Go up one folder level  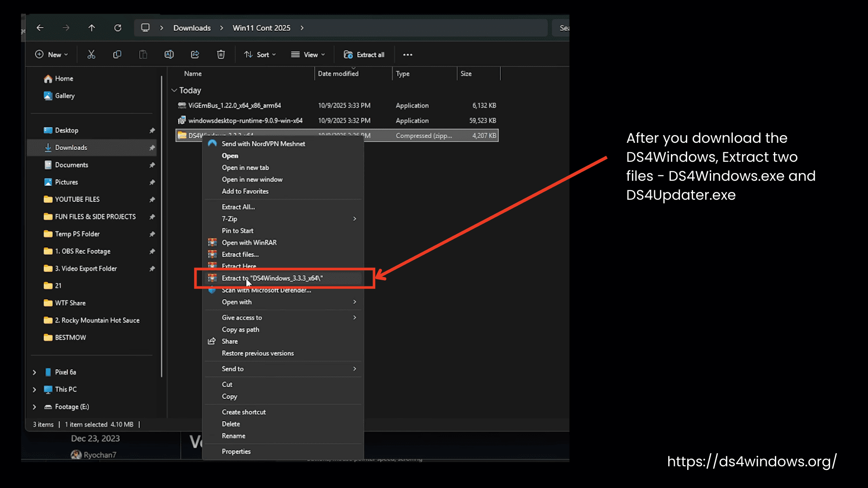pyautogui.click(x=92, y=28)
